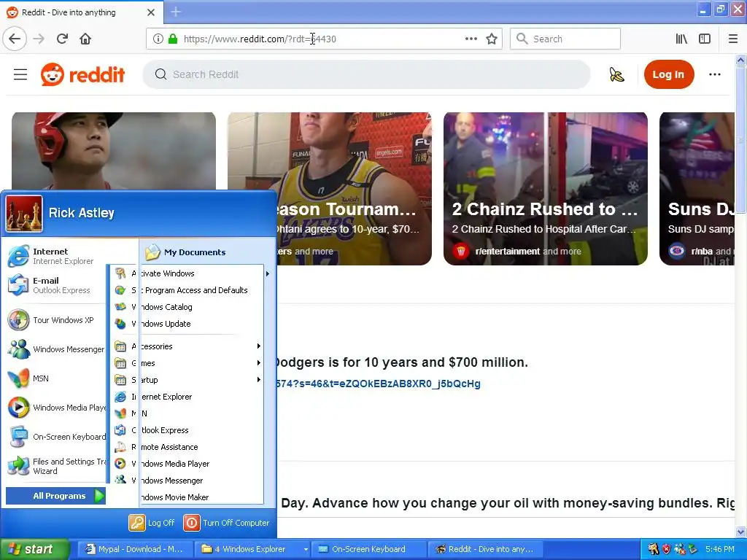Screen dimensions: 747x560
Task: Bookmark this page with the star icon
Action: [x=492, y=39]
